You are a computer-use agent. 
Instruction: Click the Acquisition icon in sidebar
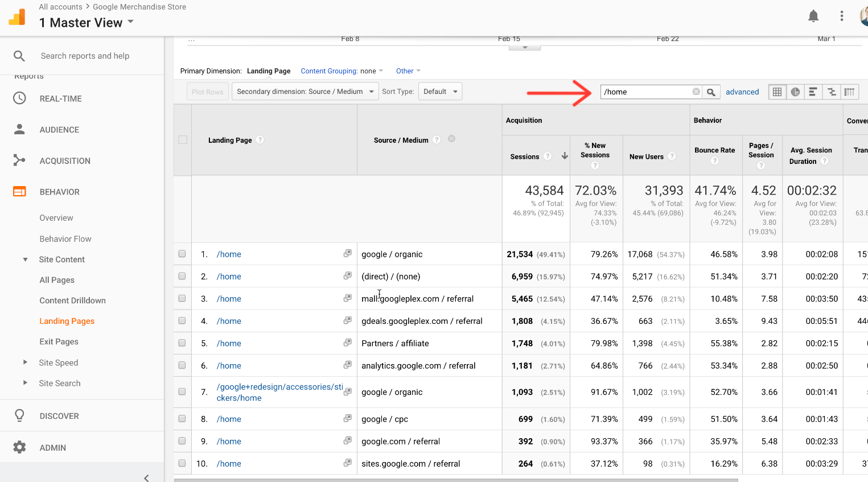[19, 160]
